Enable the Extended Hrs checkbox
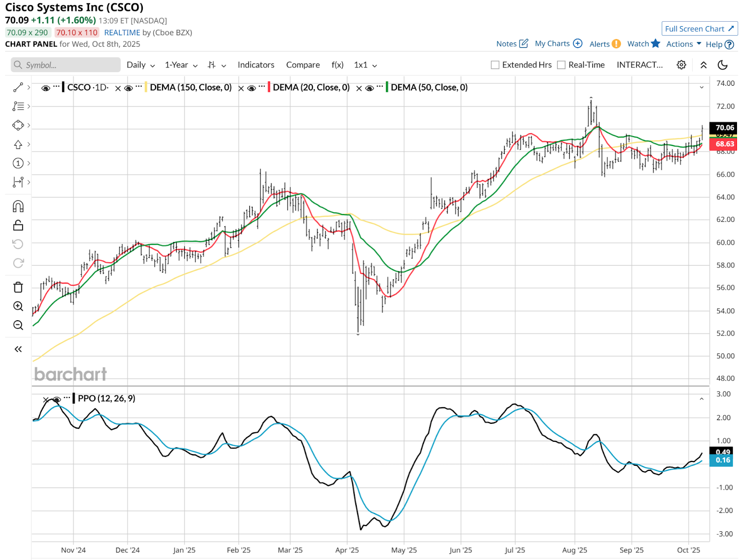This screenshot has width=754, height=560. tap(495, 65)
